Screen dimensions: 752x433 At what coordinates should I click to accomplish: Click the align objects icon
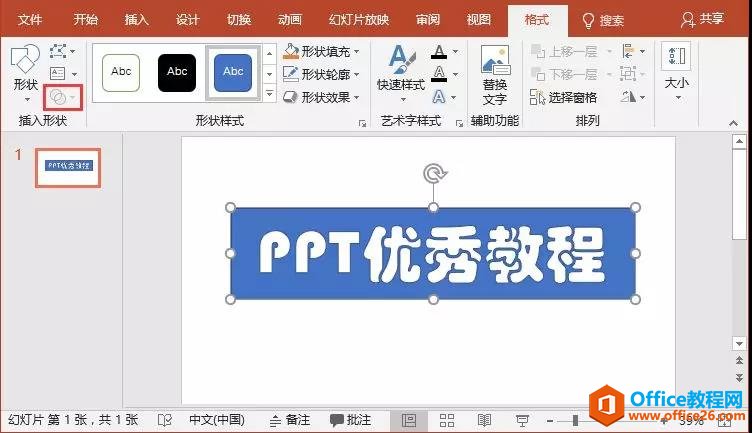pyautogui.click(x=628, y=51)
